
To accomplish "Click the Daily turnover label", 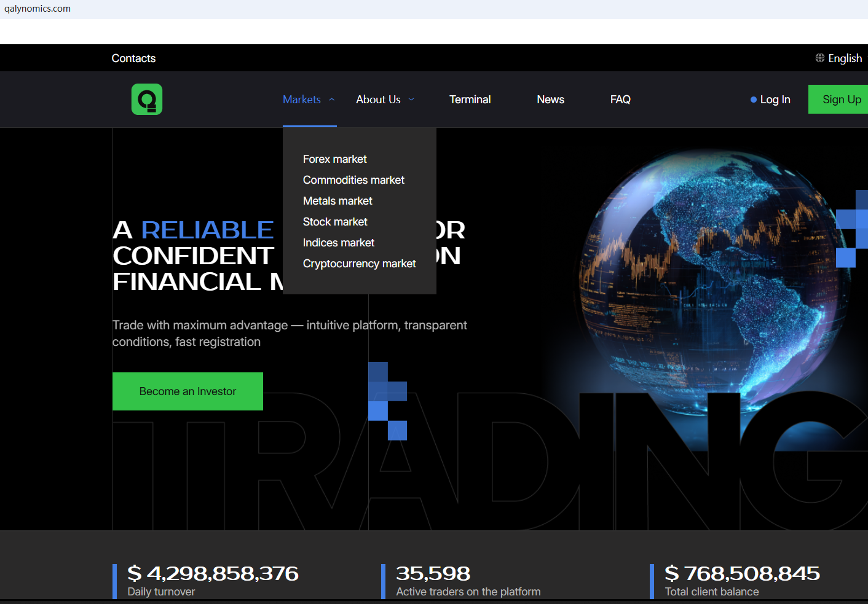I will [x=161, y=592].
